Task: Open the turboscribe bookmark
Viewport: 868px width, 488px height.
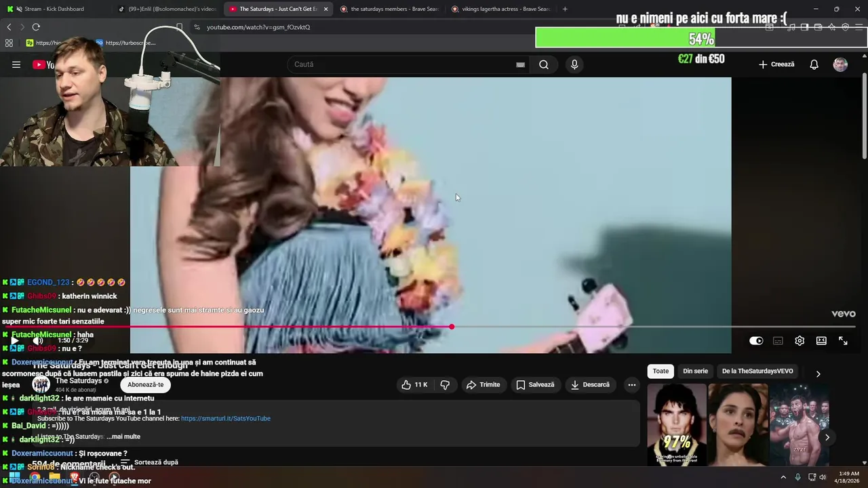Action: 125,43
